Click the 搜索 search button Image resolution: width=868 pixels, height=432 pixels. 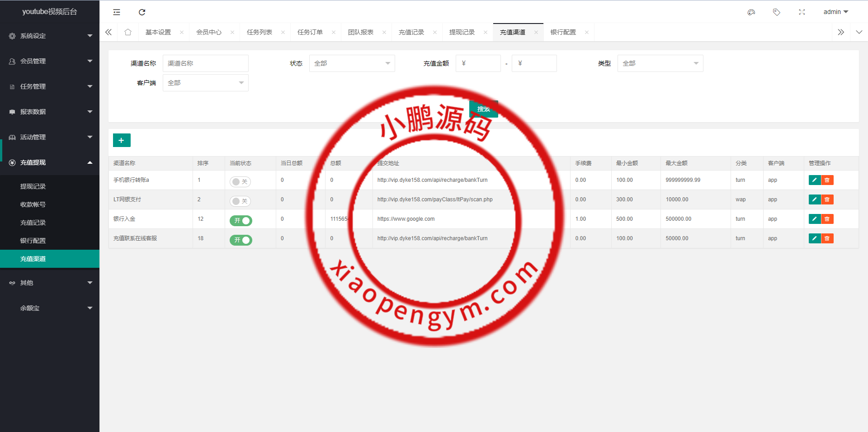[484, 109]
